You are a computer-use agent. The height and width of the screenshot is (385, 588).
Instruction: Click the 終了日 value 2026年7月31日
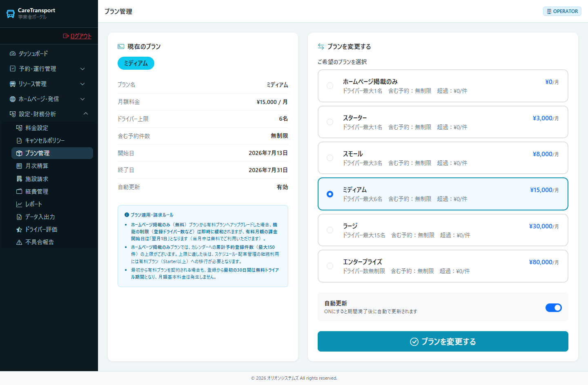pyautogui.click(x=268, y=170)
